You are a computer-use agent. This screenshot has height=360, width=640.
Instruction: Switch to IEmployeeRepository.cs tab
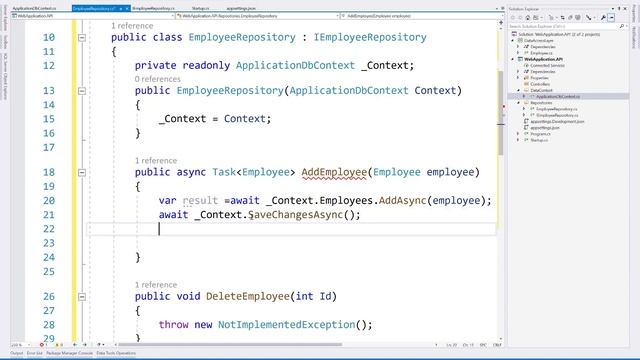point(153,8)
